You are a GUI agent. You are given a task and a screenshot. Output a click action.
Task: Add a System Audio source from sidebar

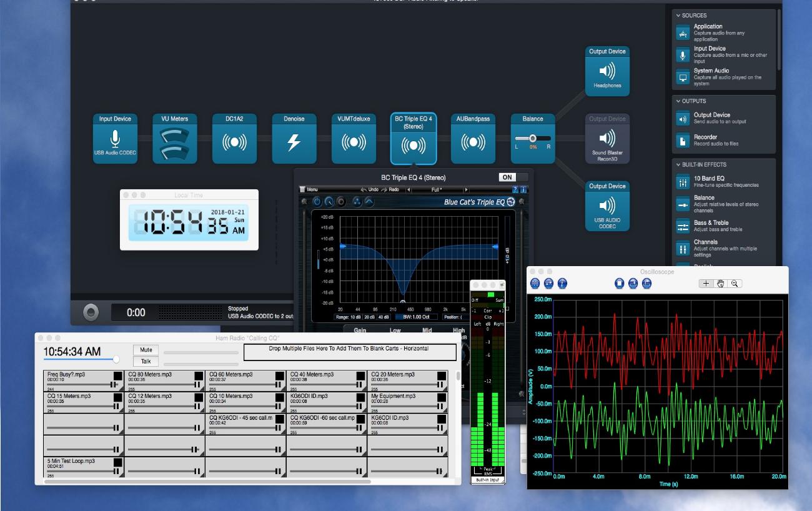click(x=723, y=77)
